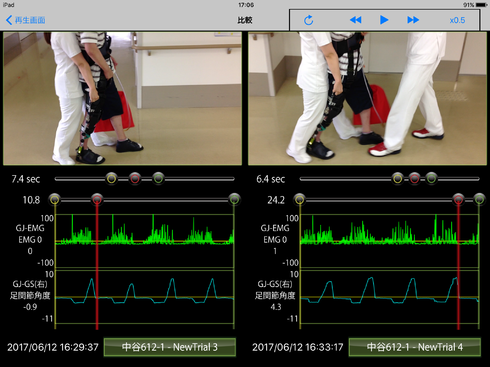The width and height of the screenshot is (490, 367).
Task: Click the right ankle angle value 4.3
Action: [x=276, y=307]
